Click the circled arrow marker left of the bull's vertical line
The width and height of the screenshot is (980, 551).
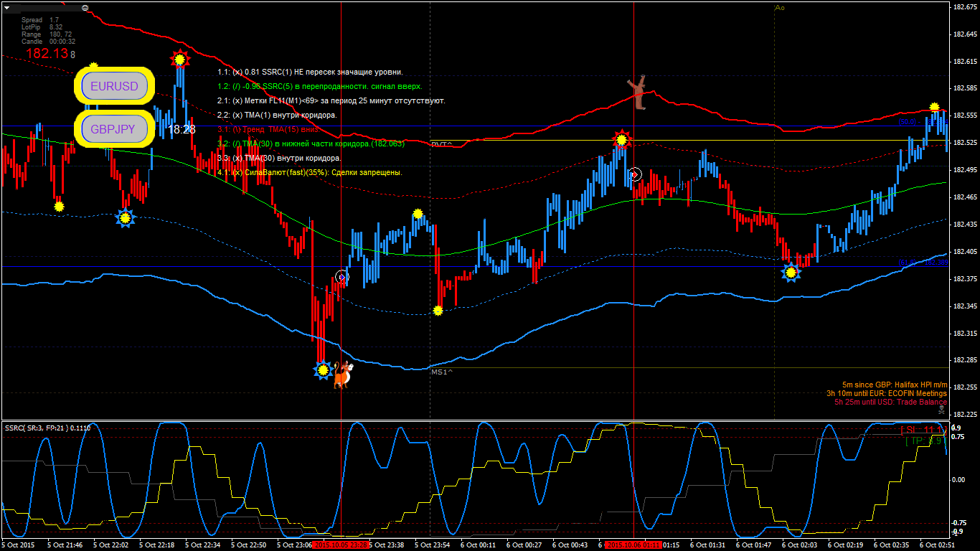coord(342,277)
